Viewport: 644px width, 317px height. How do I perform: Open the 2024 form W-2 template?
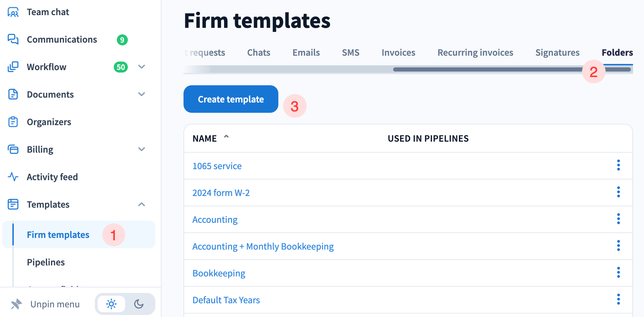coord(221,193)
